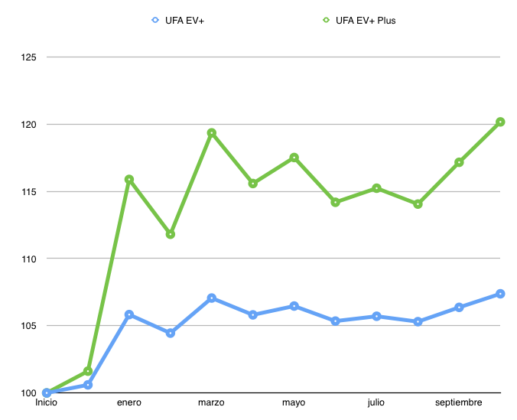This screenshot has width=517, height=420.
Task: Click the blue UFA EV+ legend marker
Action: tap(155, 21)
